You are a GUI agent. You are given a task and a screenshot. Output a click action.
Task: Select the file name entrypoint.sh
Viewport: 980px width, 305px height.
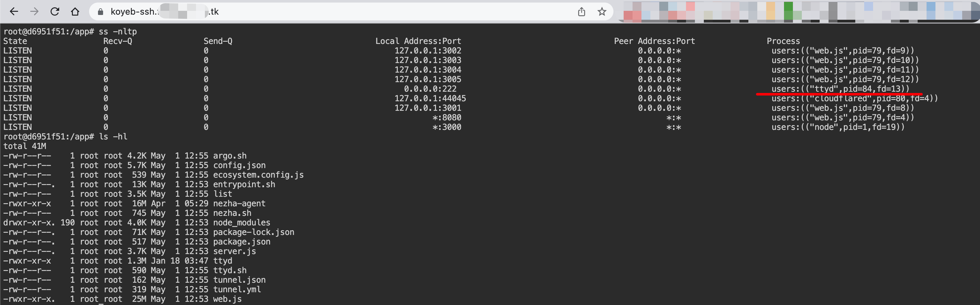(244, 184)
